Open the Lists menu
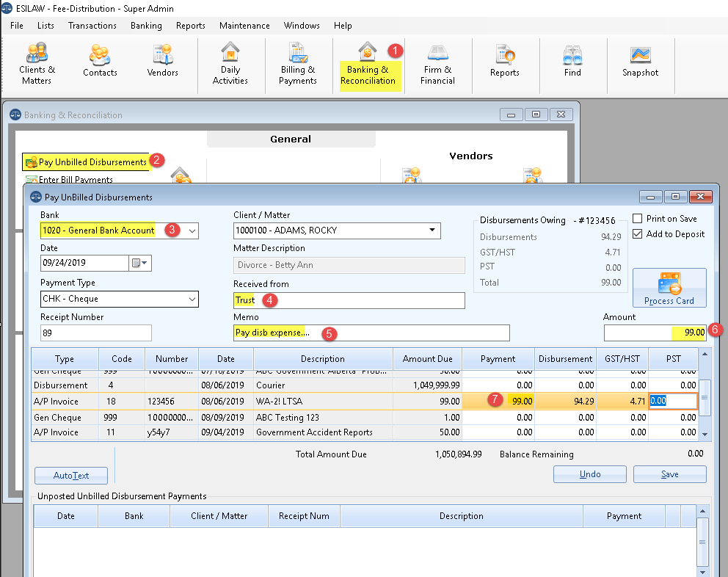The height and width of the screenshot is (577, 728). click(x=45, y=26)
